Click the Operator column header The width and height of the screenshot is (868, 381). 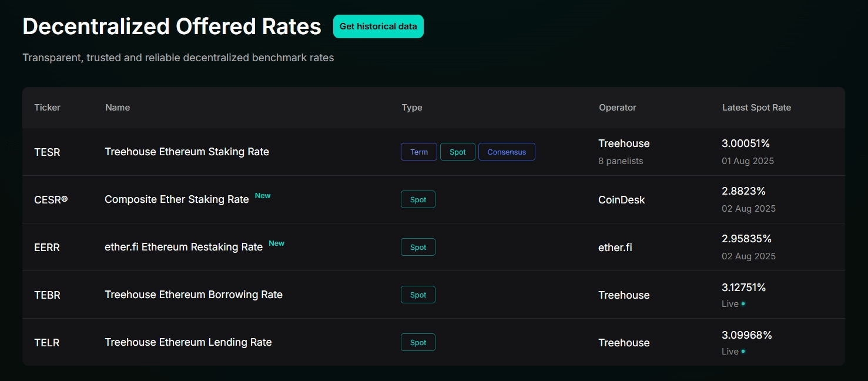[618, 108]
